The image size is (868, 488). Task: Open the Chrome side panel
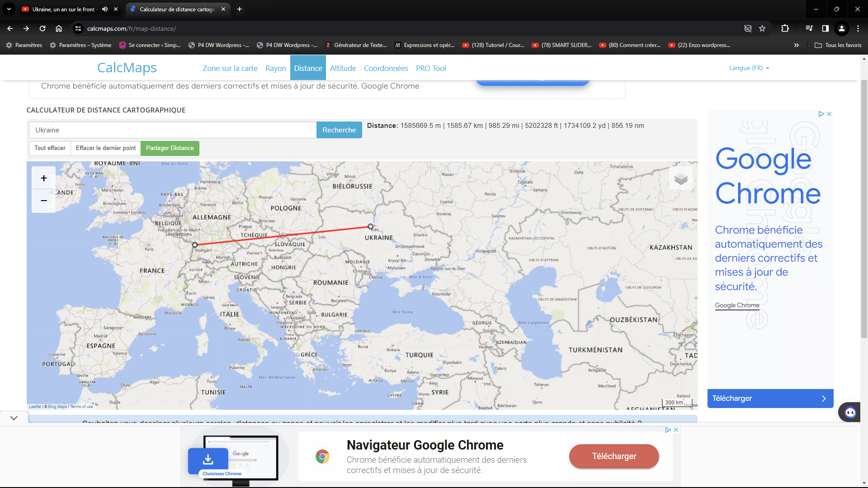[825, 28]
